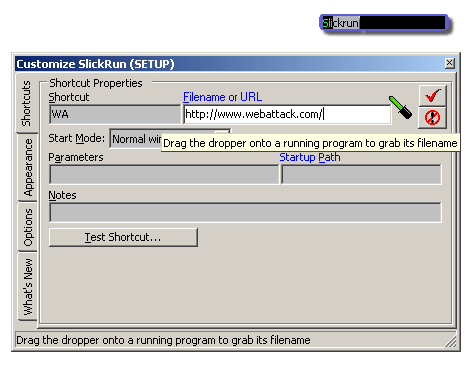Click the floating SlickRun command bar
Viewport: 472px width, 367px height.
383,23
